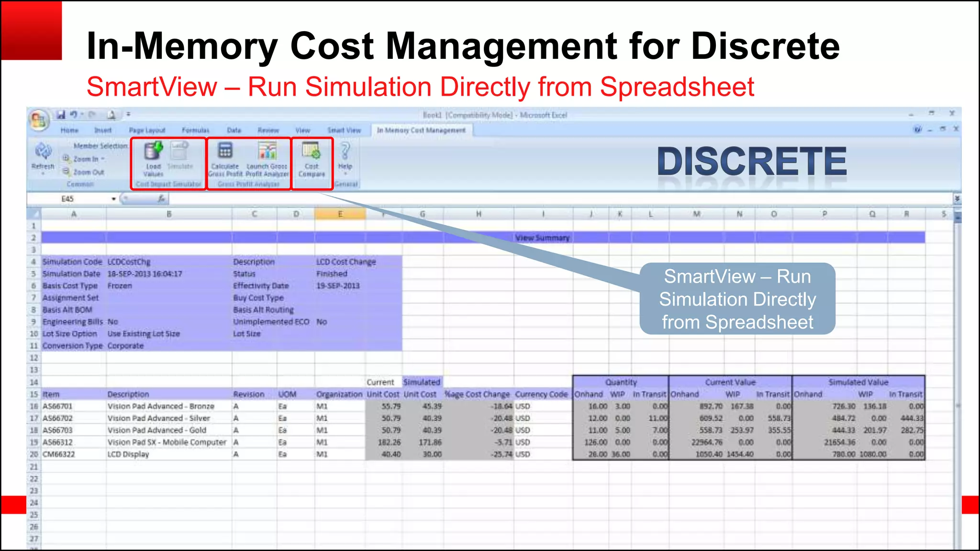The width and height of the screenshot is (980, 551).
Task: Switch to Formulas tab
Action: [195, 130]
